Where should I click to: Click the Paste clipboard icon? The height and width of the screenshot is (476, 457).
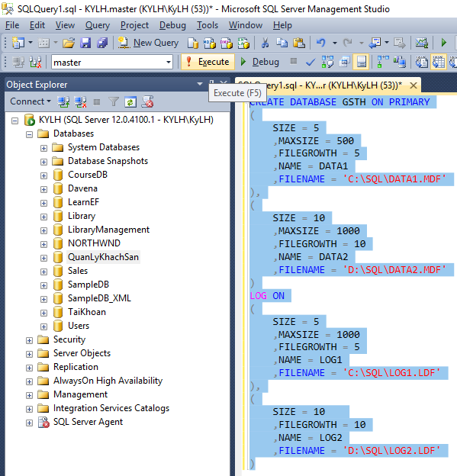(299, 43)
